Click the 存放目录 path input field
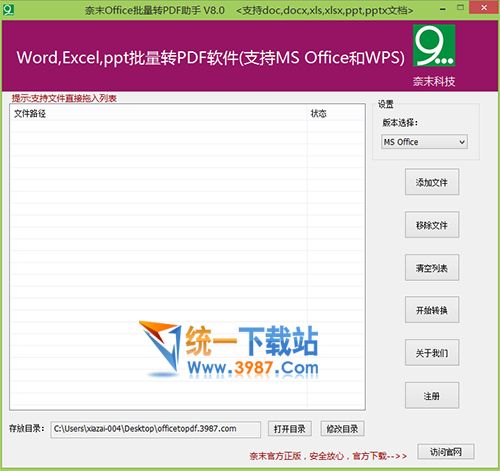 (156, 429)
